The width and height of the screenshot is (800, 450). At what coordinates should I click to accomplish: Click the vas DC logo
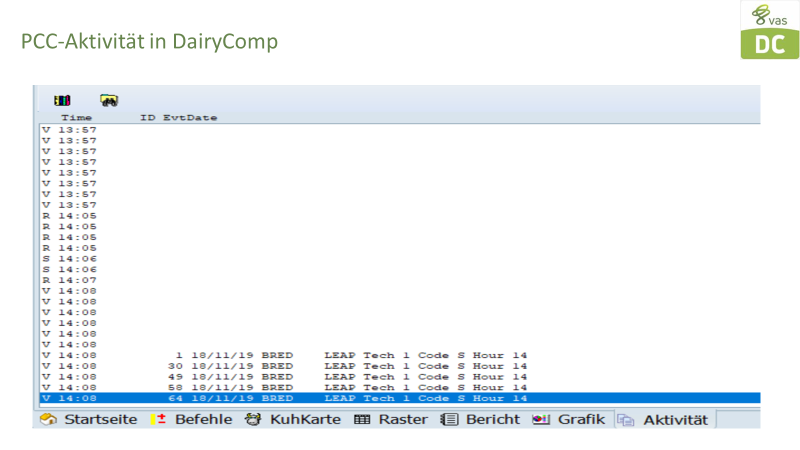click(769, 30)
